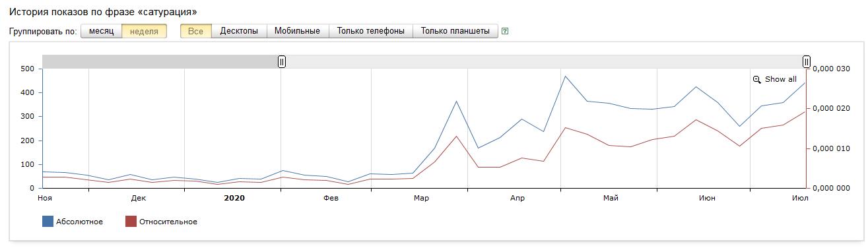Show only phones with Только телефоны
The height and width of the screenshot is (250, 868).
(371, 31)
